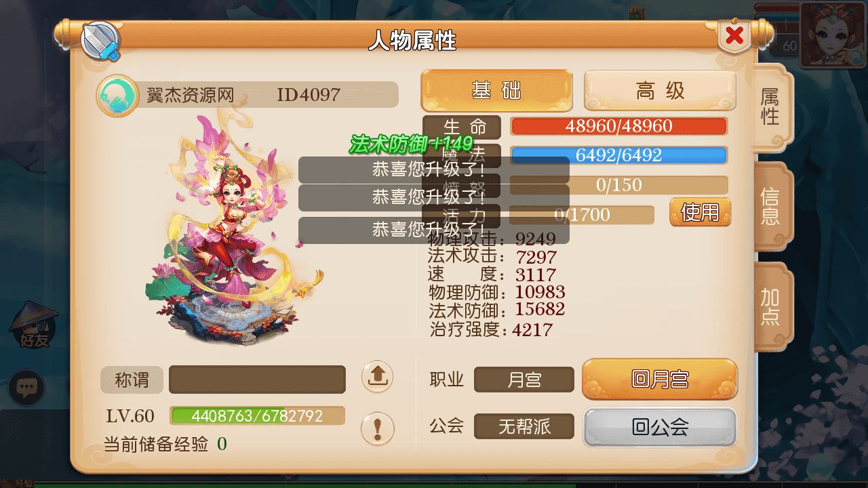Select the 属性 side tab

click(772, 107)
